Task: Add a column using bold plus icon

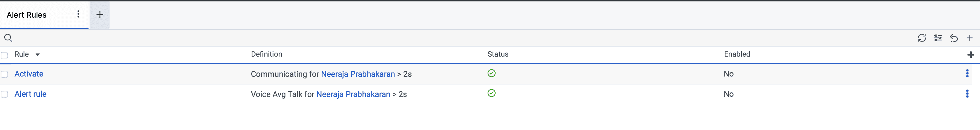Action: coord(970,55)
